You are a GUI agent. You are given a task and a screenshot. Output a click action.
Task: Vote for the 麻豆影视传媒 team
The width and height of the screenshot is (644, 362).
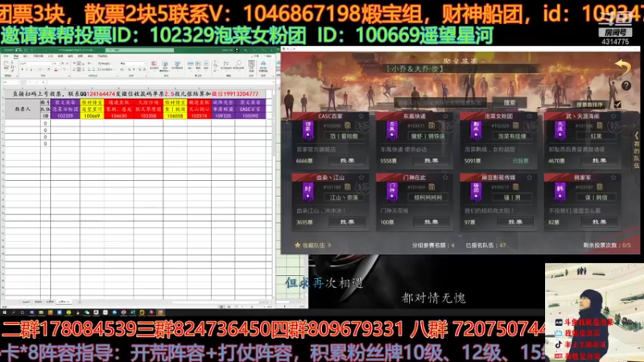[515, 222]
